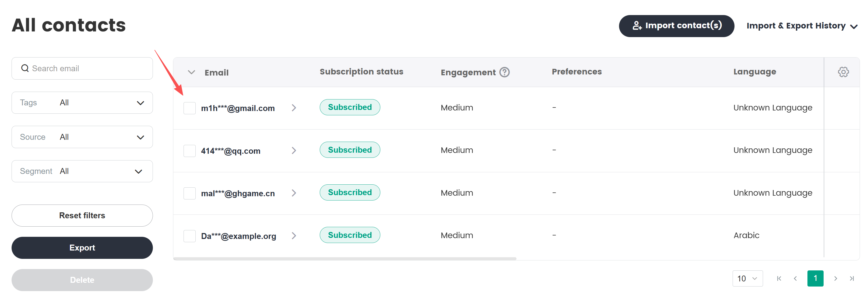This screenshot has width=868, height=304.
Task: Go to the next page with the arrow icon
Action: click(836, 278)
